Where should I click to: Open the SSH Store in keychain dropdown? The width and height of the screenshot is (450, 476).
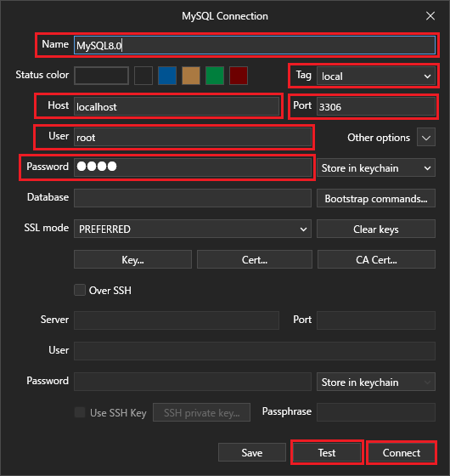tap(376, 382)
